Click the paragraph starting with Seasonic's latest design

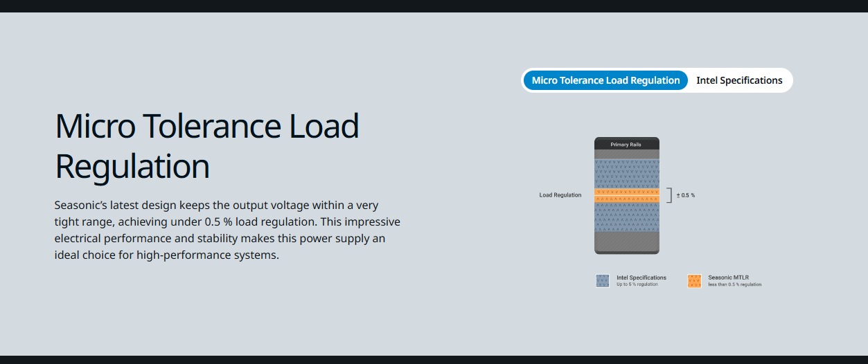point(227,230)
